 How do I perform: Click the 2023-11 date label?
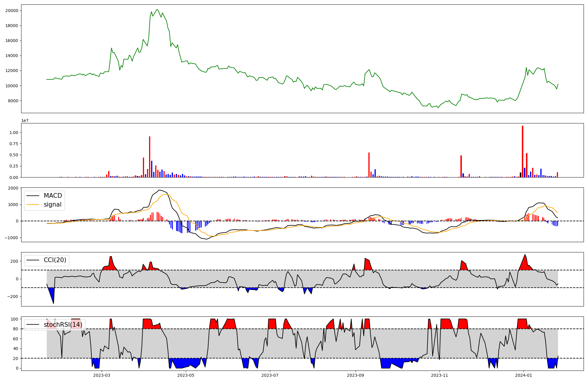(440, 375)
